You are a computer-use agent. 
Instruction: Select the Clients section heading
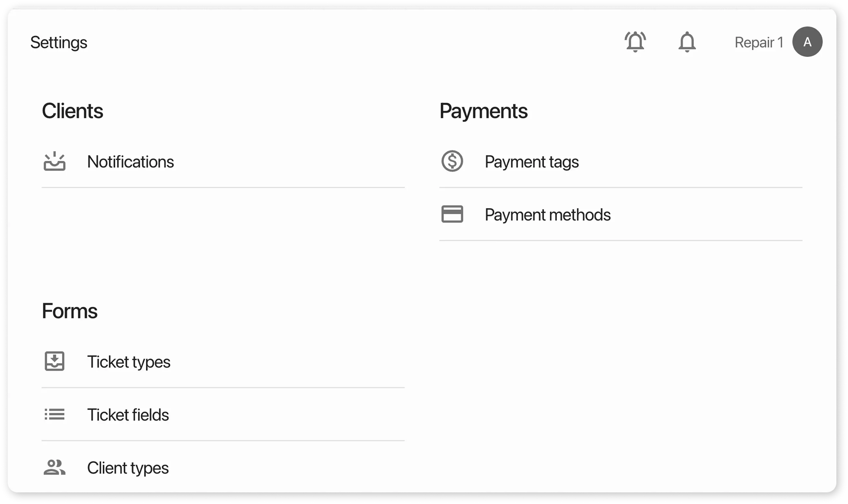coord(73,110)
